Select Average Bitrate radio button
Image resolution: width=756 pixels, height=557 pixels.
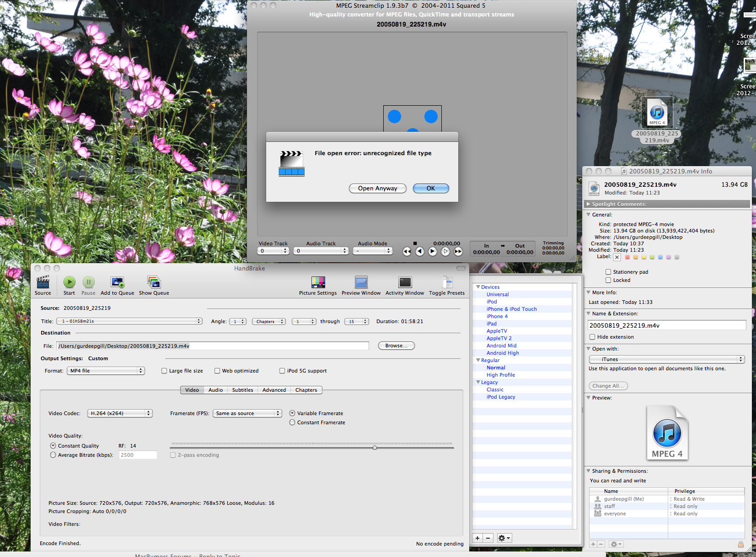[53, 455]
